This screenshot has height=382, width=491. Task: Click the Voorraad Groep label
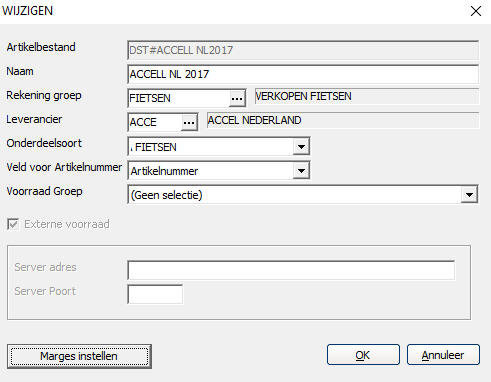coord(44,191)
